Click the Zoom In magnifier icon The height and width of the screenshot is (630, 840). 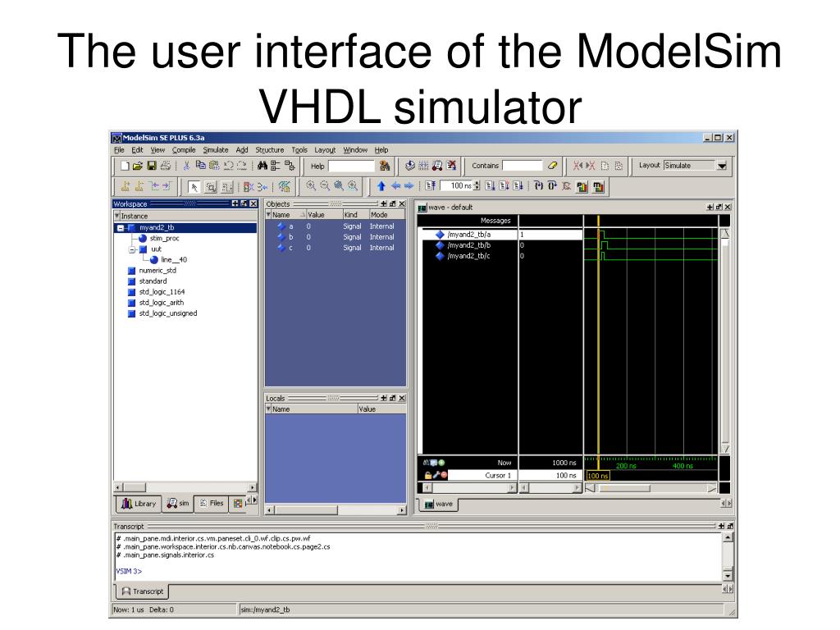click(x=311, y=186)
